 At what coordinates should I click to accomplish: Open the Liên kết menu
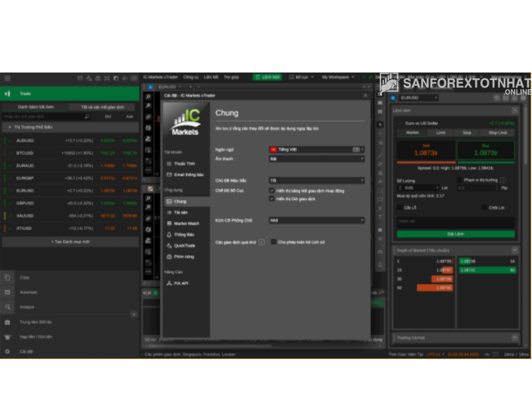point(211,77)
